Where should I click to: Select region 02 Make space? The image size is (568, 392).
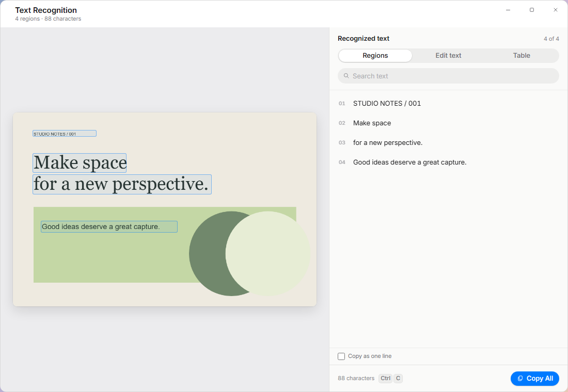click(448, 123)
